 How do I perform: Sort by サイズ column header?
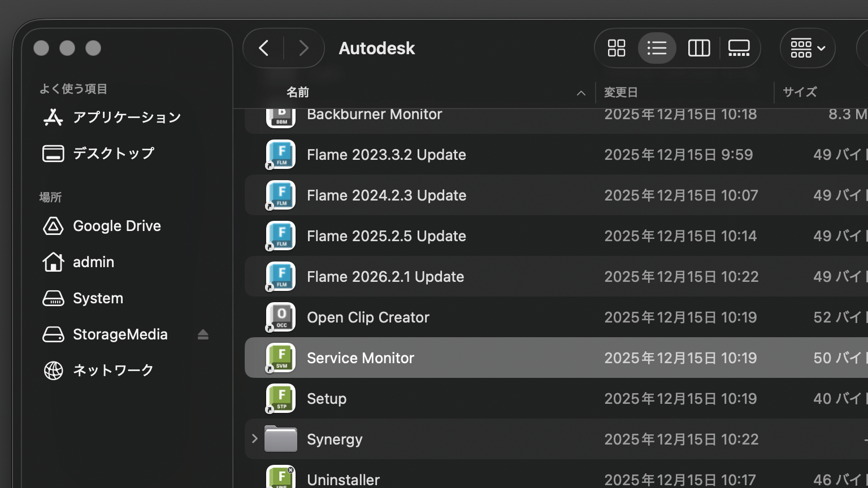click(800, 92)
